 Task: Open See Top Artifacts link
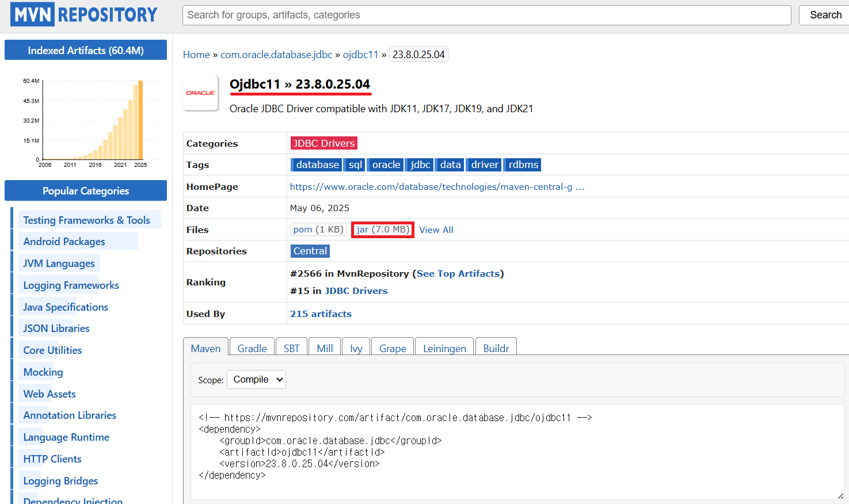pos(458,274)
